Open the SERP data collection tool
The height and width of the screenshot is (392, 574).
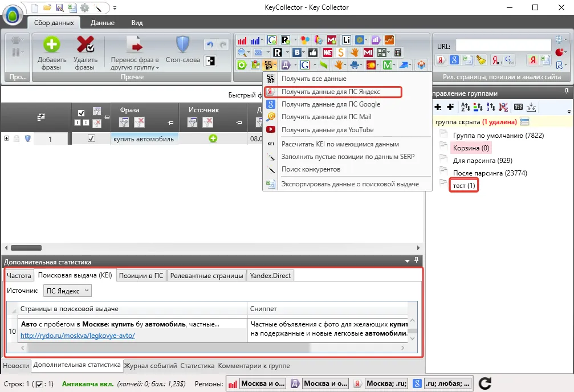269,65
